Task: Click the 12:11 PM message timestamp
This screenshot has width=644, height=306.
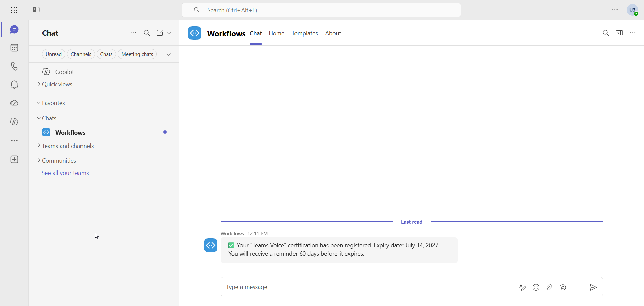Action: point(258,234)
